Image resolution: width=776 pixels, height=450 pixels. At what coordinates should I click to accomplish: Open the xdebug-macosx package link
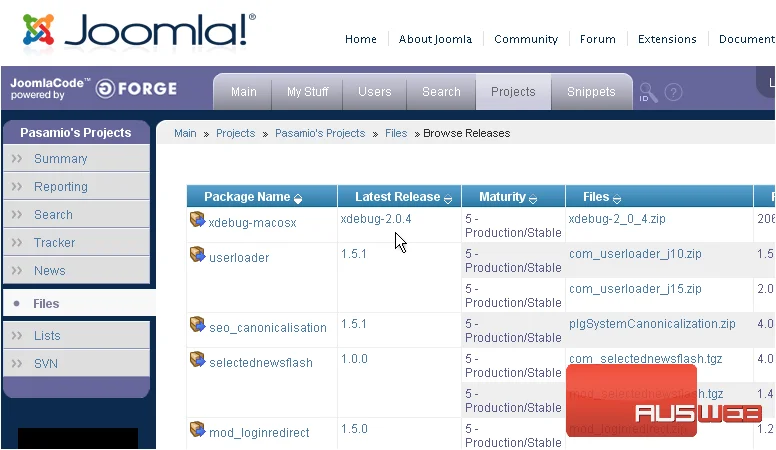tap(252, 223)
